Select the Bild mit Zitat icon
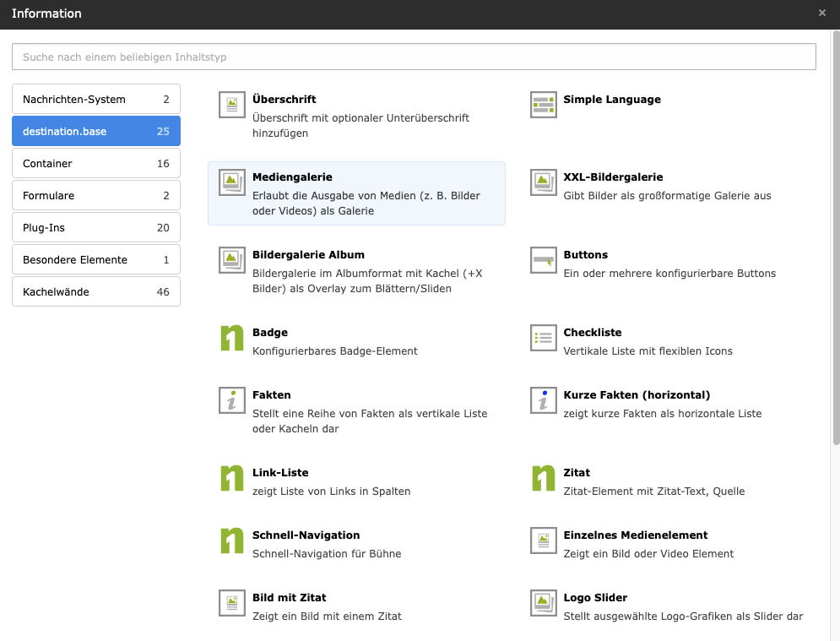 coord(232,603)
